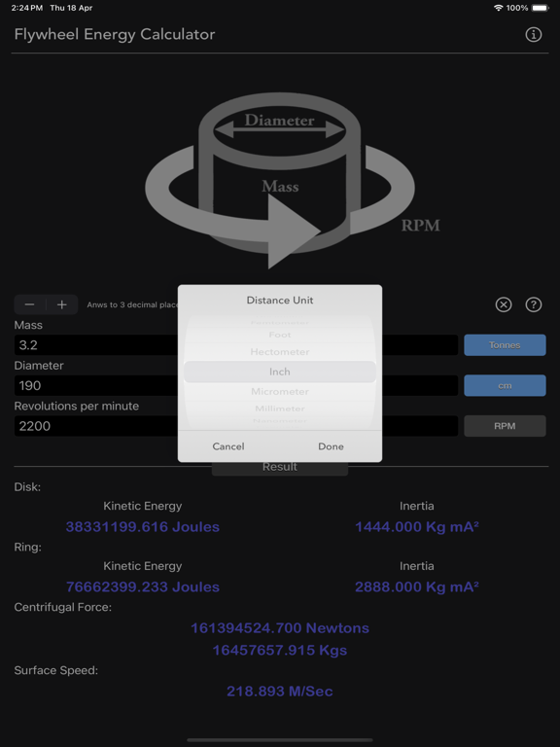Tap the Disk inertia value 1444.000
Viewport: 560px width, 747px height.
(417, 527)
